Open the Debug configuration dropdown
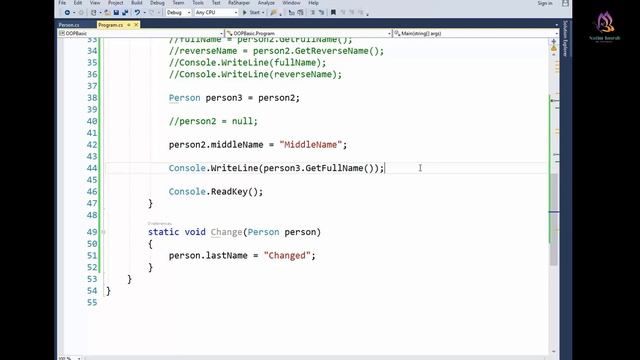Screen dimensions: 640x360 click(x=178, y=13)
